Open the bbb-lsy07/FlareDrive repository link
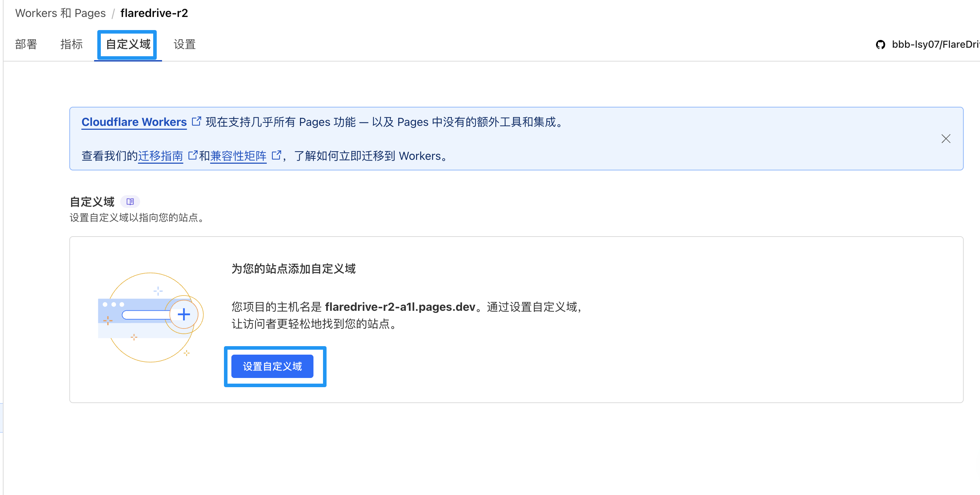This screenshot has height=495, width=980. (x=935, y=45)
